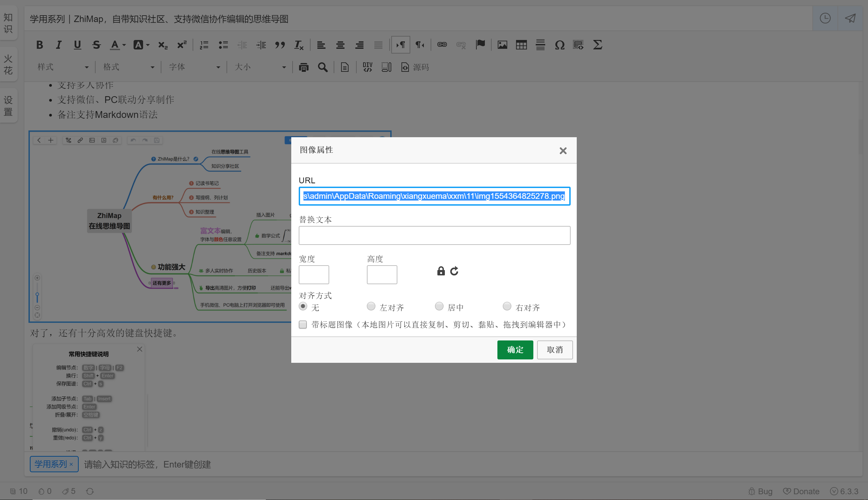Cancel with the 取消 button
The image size is (868, 500).
(x=555, y=350)
